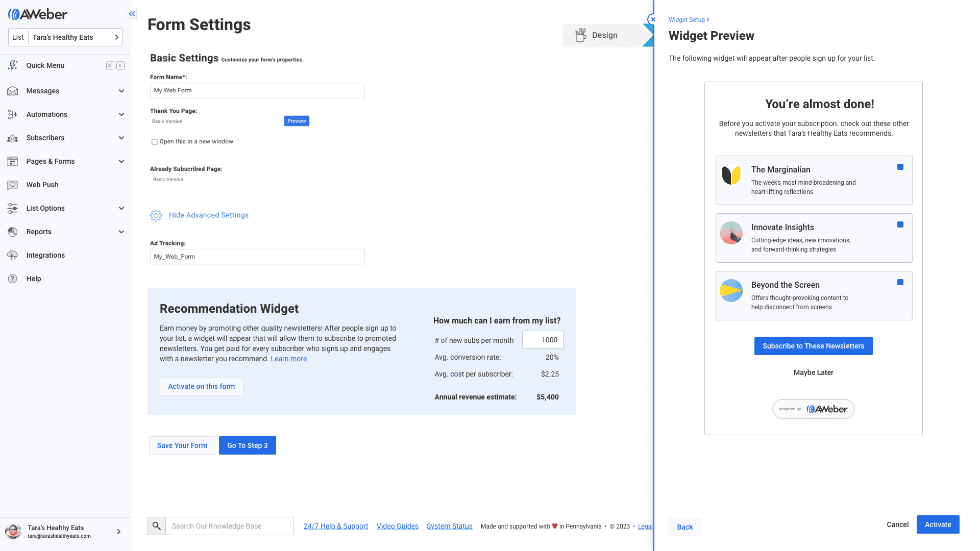The height and width of the screenshot is (551, 980).
Task: Click the AWeber logo in sidebar
Action: click(x=38, y=14)
